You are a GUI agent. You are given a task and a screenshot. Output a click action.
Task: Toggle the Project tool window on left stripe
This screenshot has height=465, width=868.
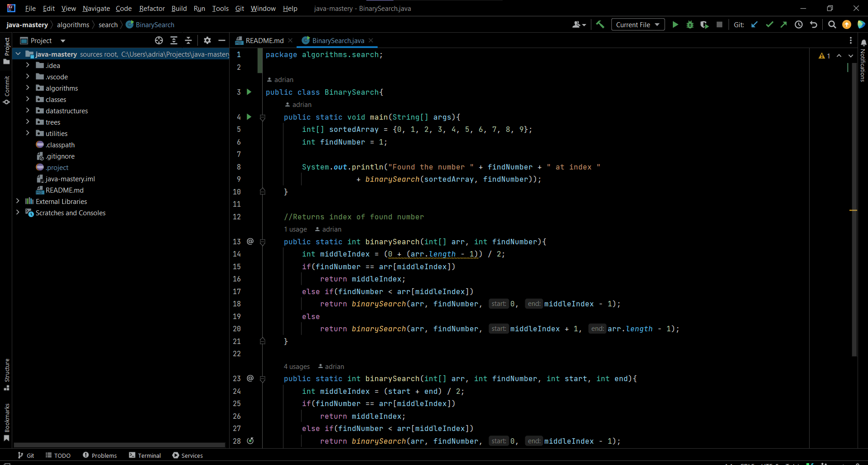7,50
